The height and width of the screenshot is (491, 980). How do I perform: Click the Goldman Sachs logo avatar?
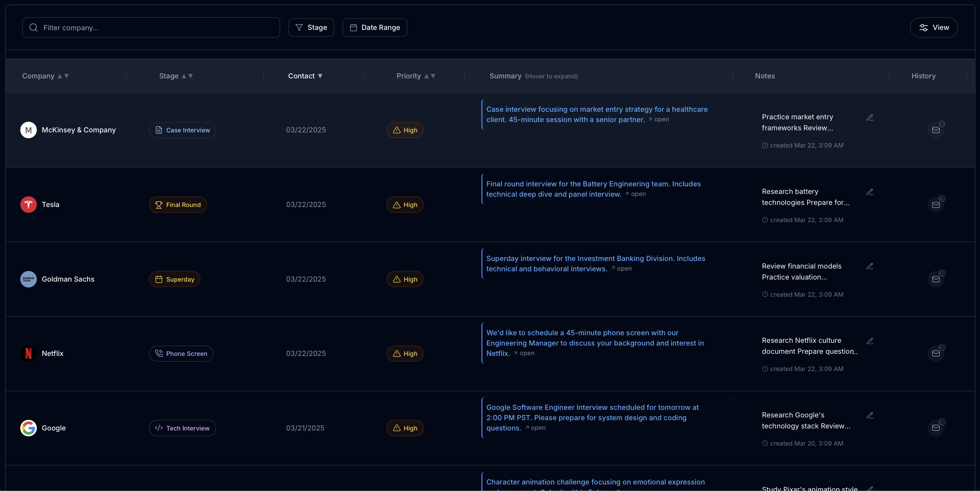point(28,279)
